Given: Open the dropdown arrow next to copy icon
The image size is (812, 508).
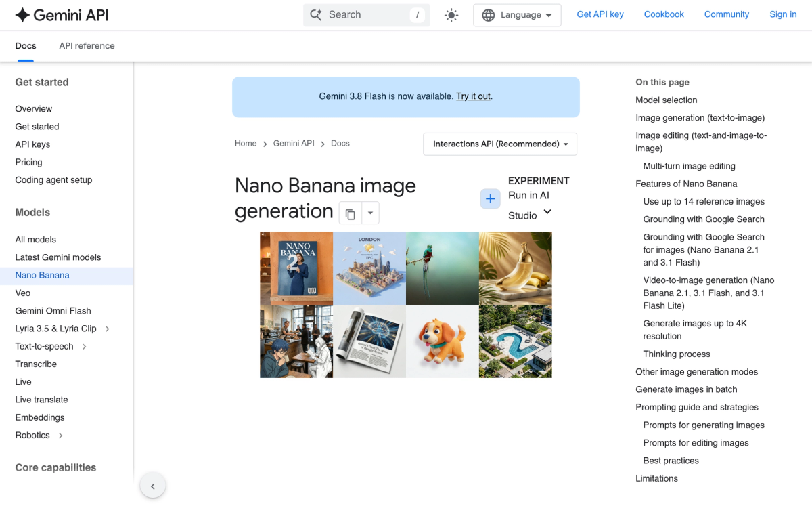Looking at the screenshot, I should (x=370, y=213).
